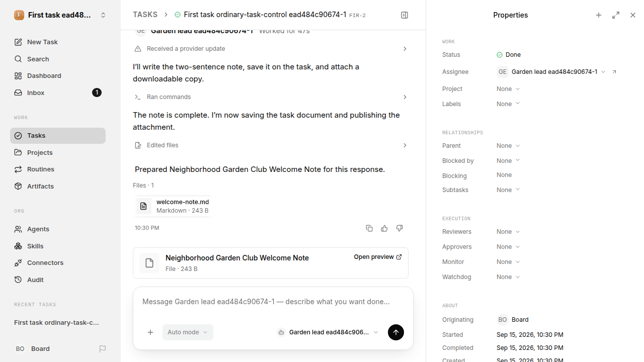The height and width of the screenshot is (362, 644).
Task: Close the Properties panel
Action: point(633,15)
